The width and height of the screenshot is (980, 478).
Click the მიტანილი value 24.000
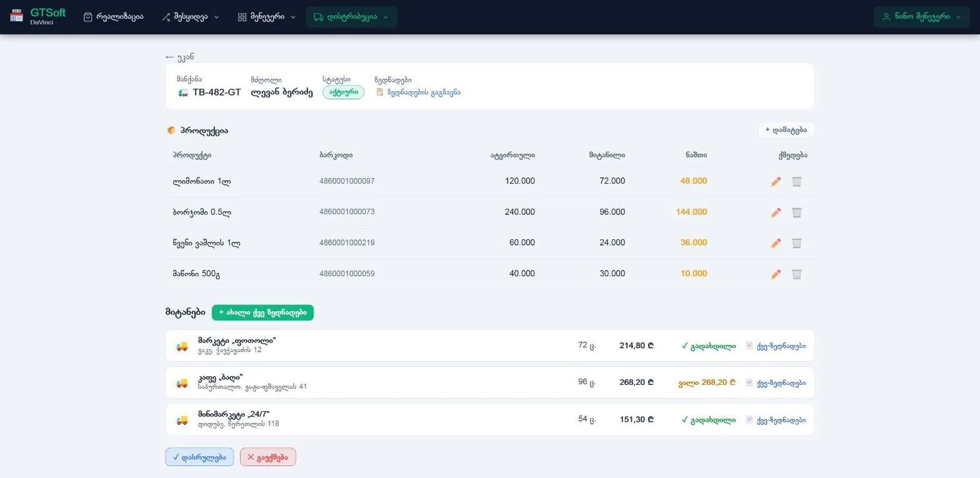click(612, 242)
